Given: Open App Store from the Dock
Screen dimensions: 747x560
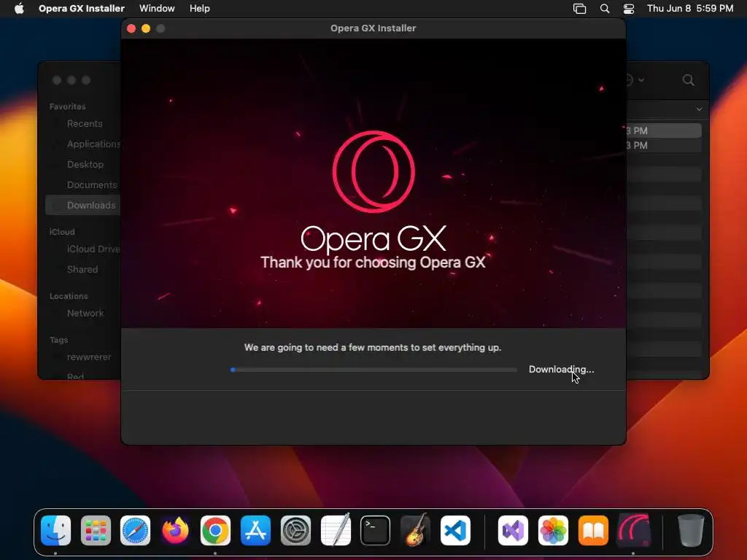Looking at the screenshot, I should (x=255, y=531).
